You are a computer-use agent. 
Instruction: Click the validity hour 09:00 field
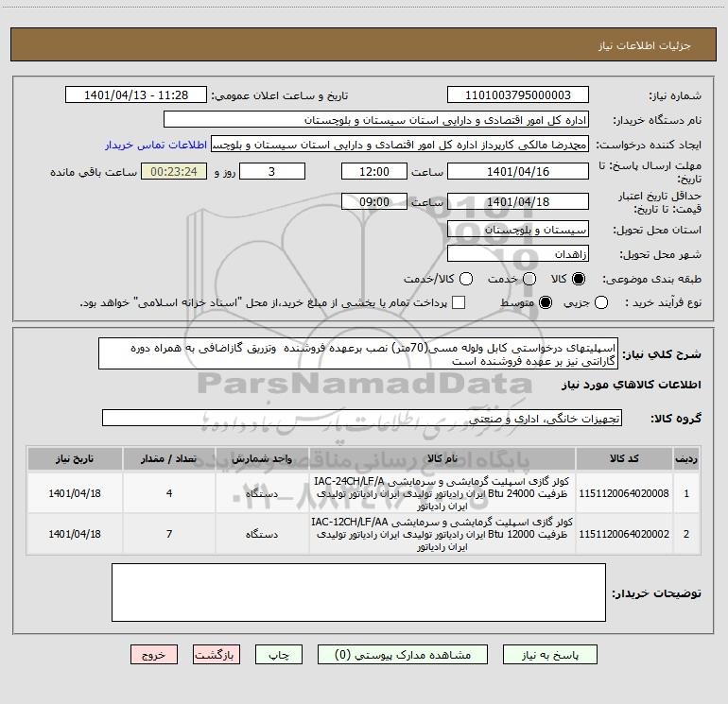(x=374, y=201)
